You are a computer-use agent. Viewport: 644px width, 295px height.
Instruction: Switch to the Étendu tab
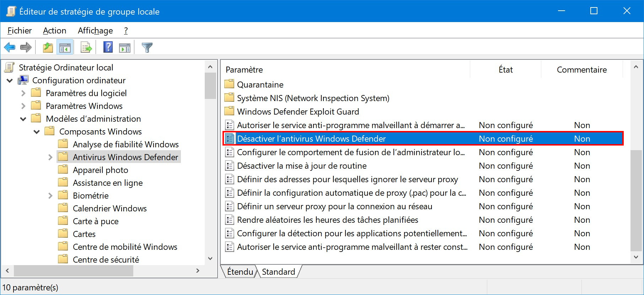pos(240,272)
